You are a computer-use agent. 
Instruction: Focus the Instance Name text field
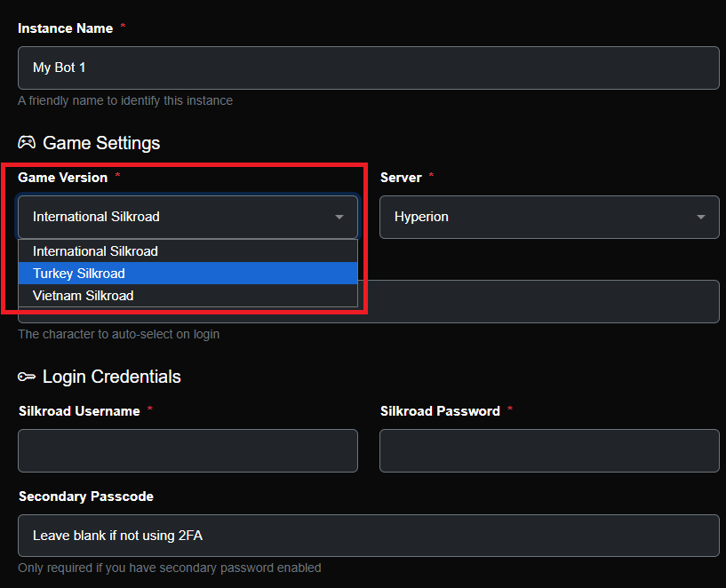[x=368, y=68]
